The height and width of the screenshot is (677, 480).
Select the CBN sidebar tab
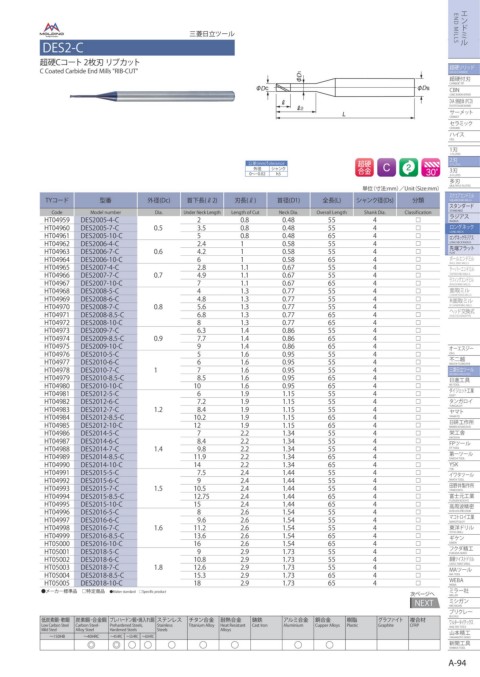[x=464, y=91]
